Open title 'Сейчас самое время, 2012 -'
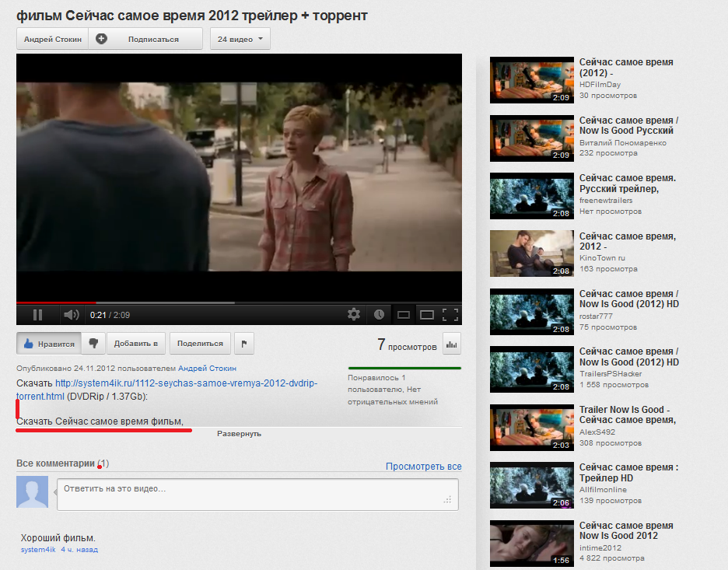 click(x=627, y=241)
